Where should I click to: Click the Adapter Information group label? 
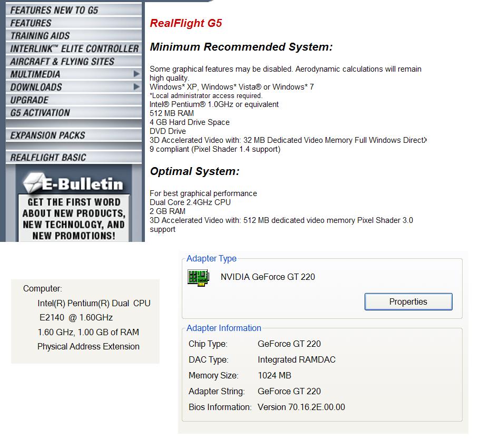pos(224,328)
